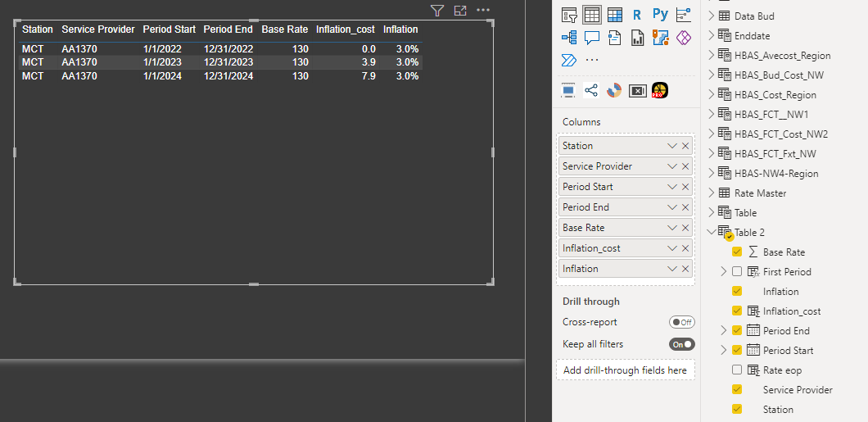
Task: Turn off Keep all filters
Action: click(681, 344)
